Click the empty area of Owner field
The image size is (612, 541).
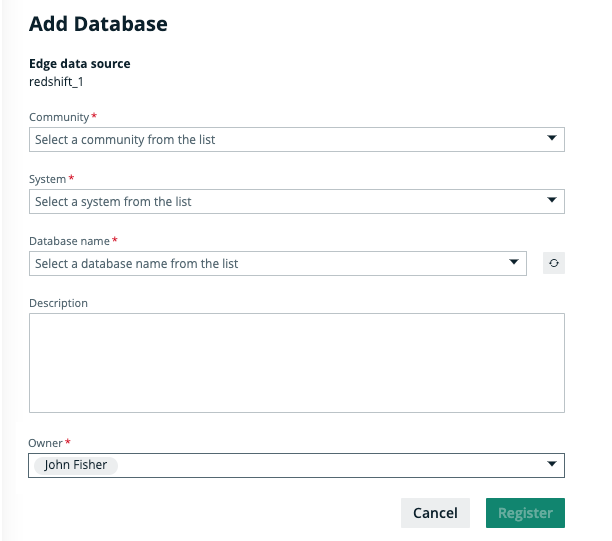click(x=330, y=466)
